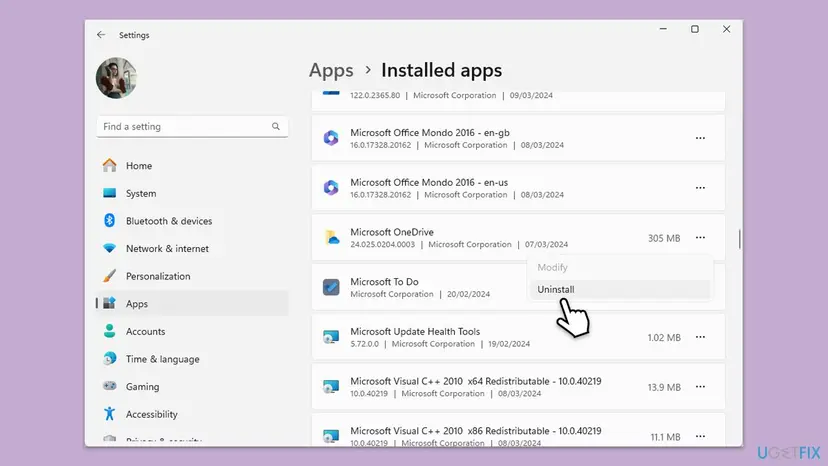The height and width of the screenshot is (466, 828).
Task: Click the Gaming controller icon
Action: 109,386
